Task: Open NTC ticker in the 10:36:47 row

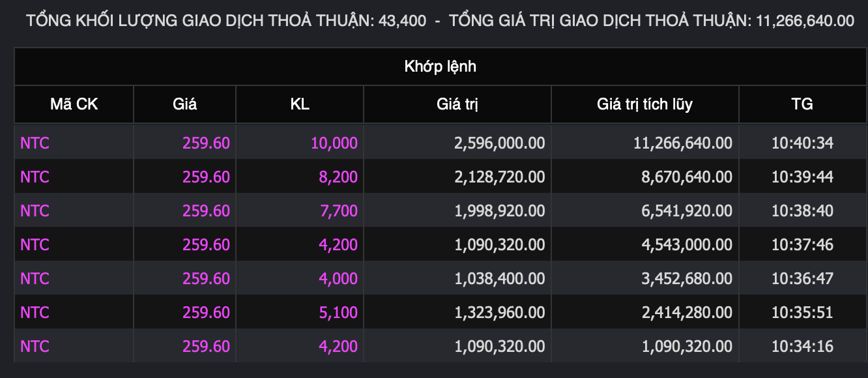Action: point(35,278)
